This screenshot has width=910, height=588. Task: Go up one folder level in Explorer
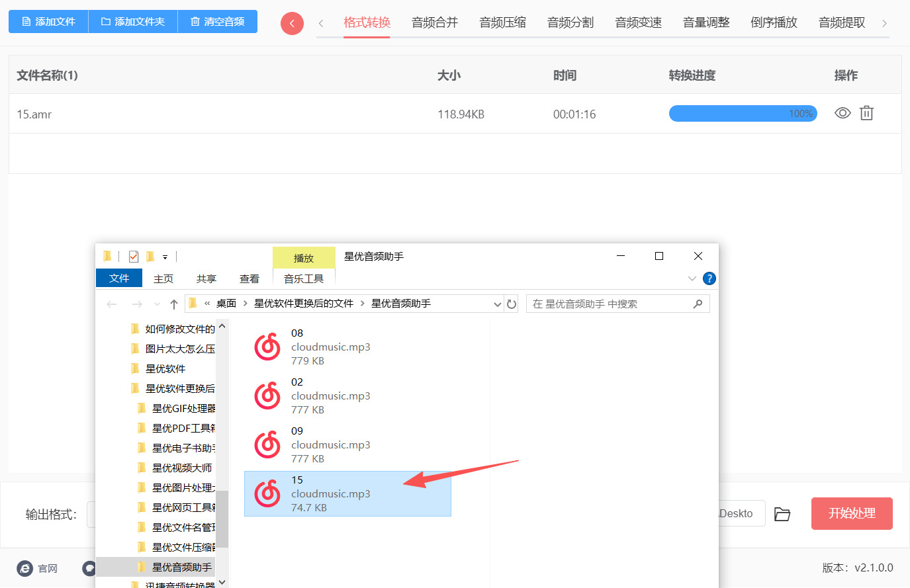[174, 304]
